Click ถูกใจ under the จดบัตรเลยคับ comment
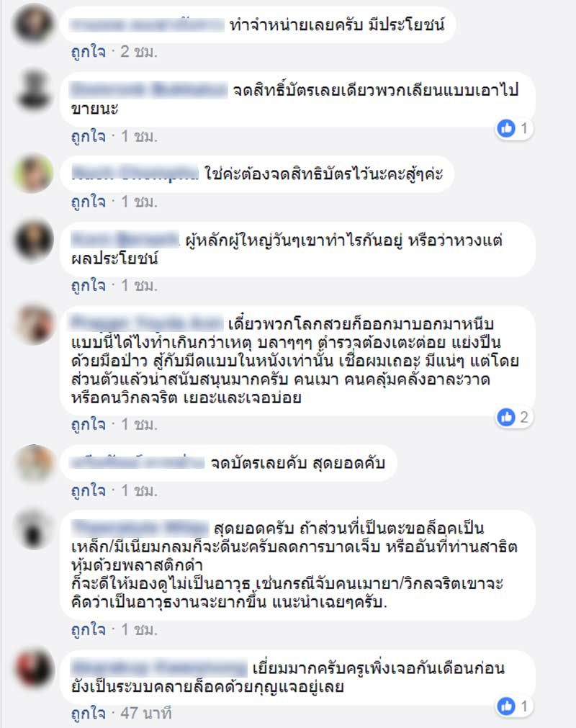 coord(88,490)
